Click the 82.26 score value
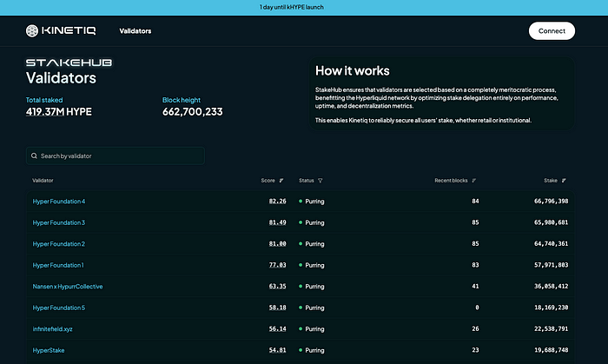Image resolution: width=608 pixels, height=364 pixels. (x=278, y=202)
